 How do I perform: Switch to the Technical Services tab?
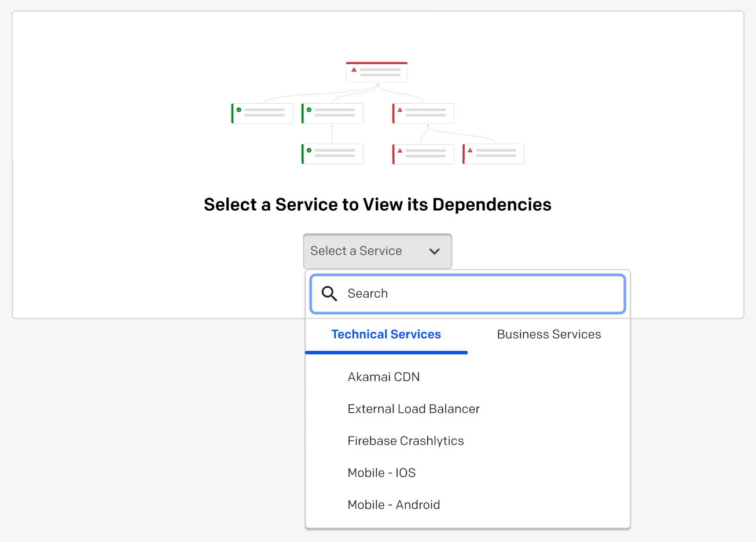[386, 335]
